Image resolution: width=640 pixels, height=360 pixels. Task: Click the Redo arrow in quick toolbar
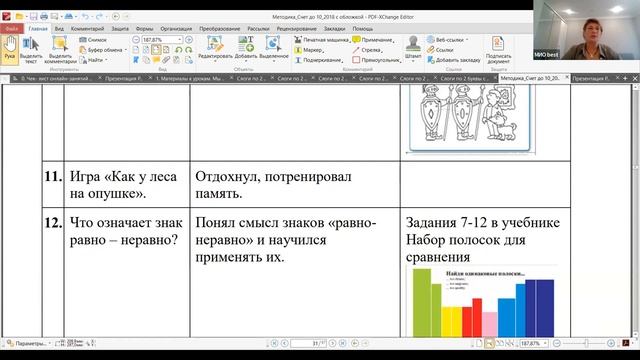tap(99, 17)
